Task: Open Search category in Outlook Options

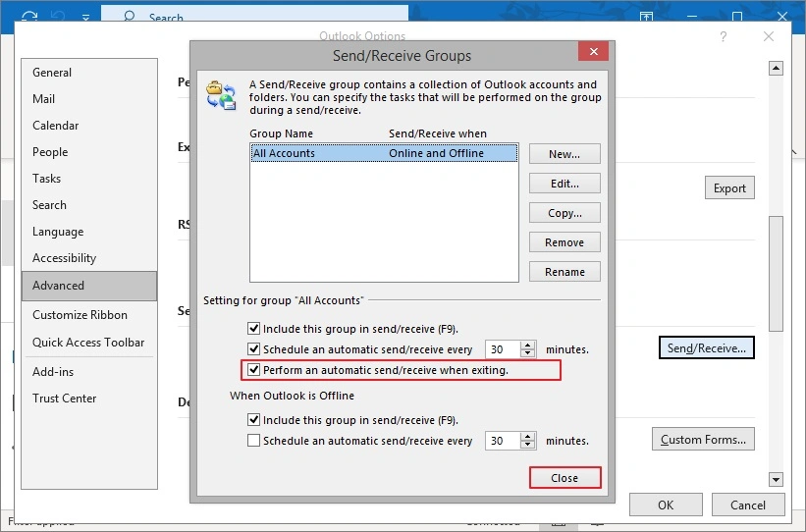Action: pos(89,205)
